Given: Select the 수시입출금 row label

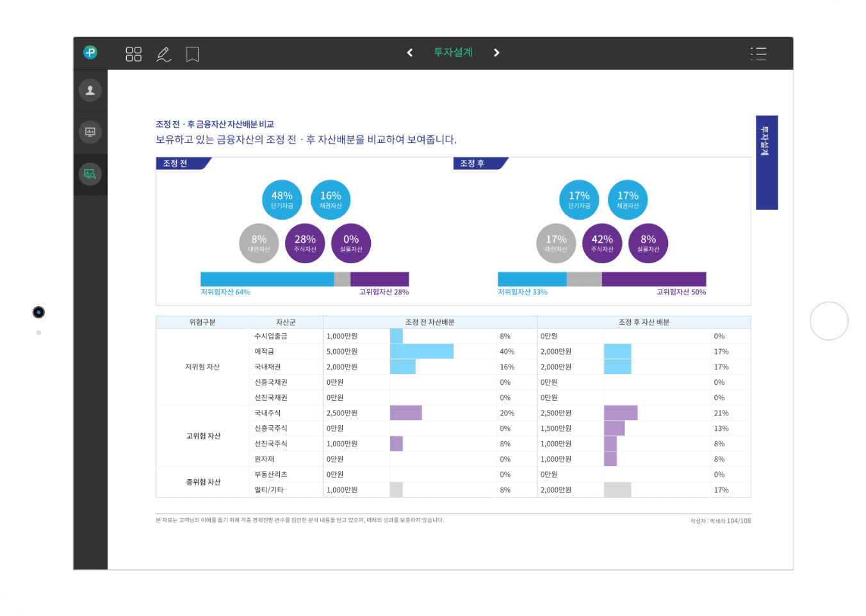Looking at the screenshot, I should (271, 336).
